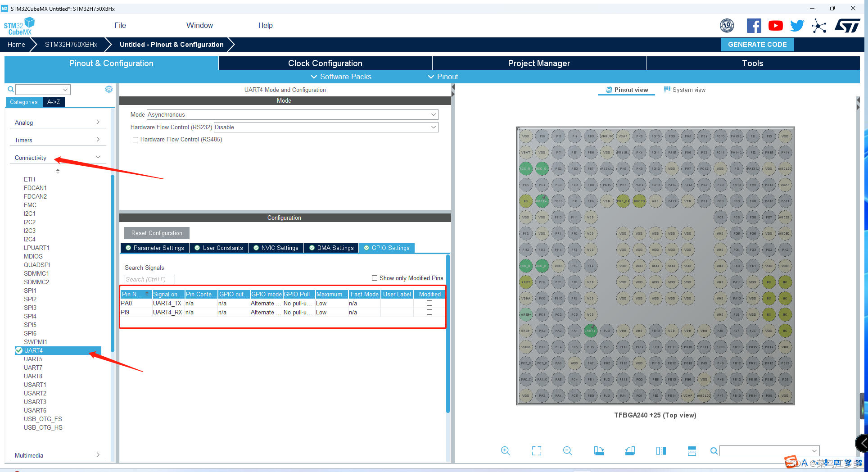Image resolution: width=868 pixels, height=472 pixels.
Task: Click the STM32CubeMX logo
Action: click(x=19, y=26)
